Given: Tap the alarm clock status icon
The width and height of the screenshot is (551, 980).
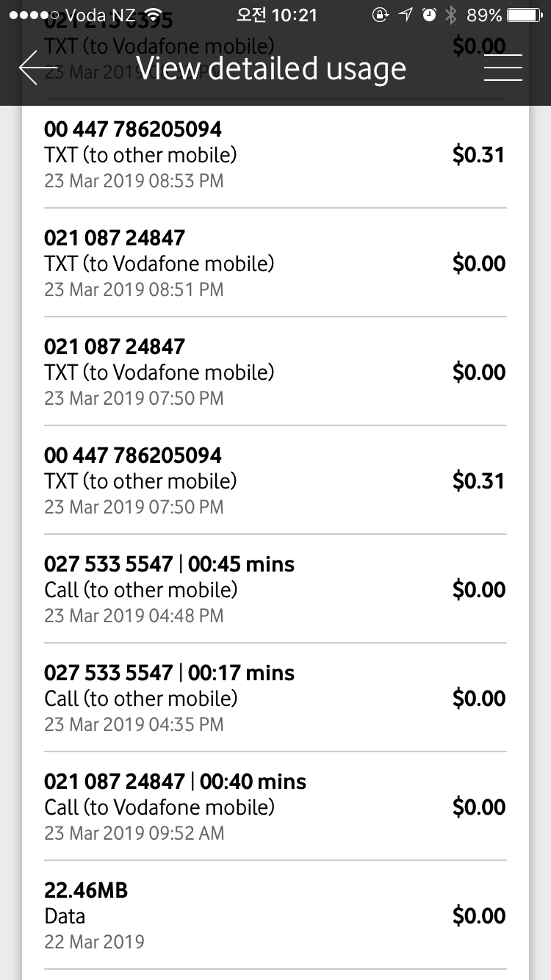Looking at the screenshot, I should pos(430,15).
